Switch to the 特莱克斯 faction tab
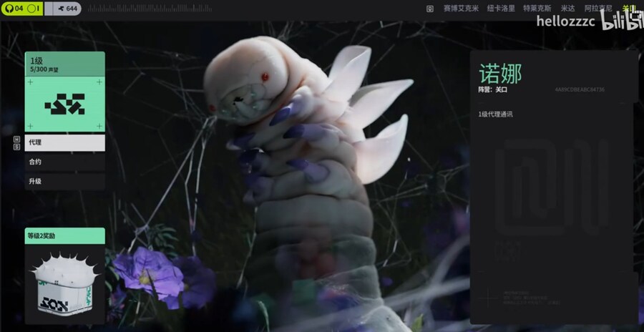This screenshot has height=332, width=644. pos(537,8)
